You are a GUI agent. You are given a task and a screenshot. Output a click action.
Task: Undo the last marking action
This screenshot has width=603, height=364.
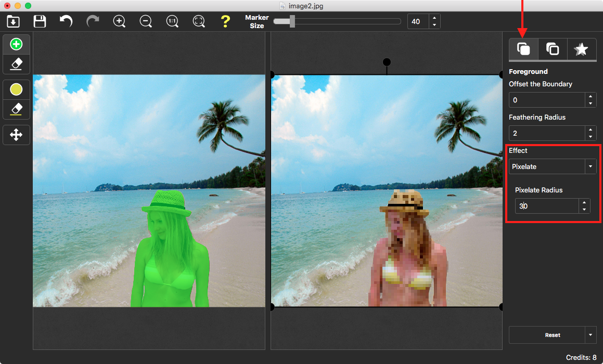point(66,21)
